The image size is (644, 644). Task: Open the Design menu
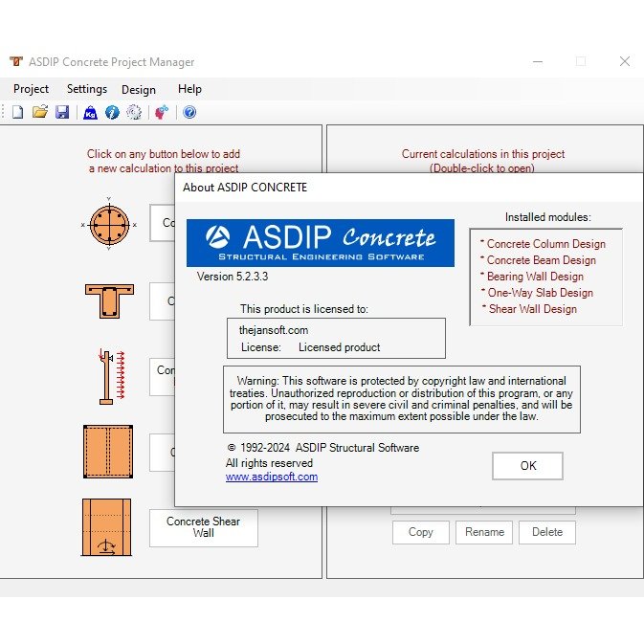click(139, 90)
